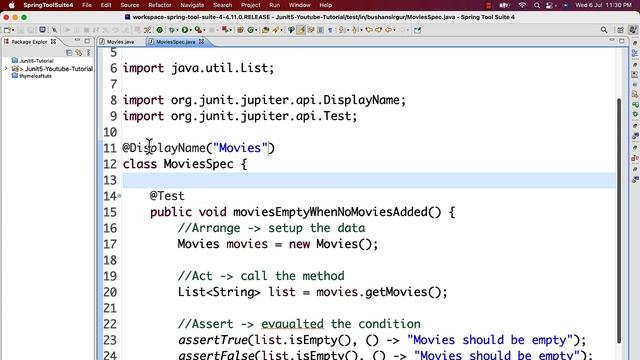Viewport: 640px width, 360px height.
Task: Open the Refactor menu
Action: (x=160, y=5)
